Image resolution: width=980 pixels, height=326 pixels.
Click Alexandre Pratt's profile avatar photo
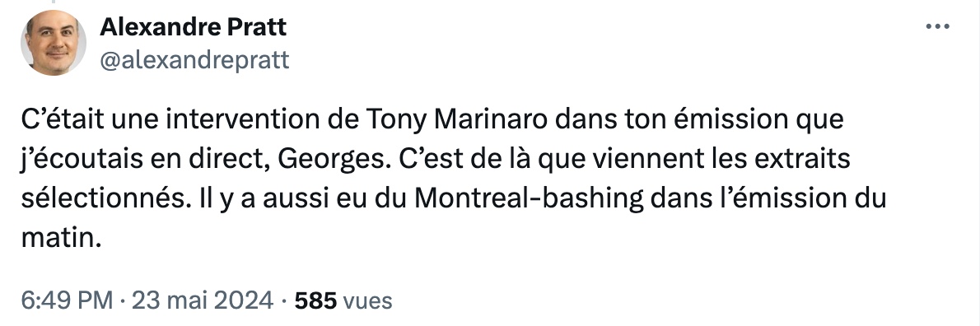(54, 43)
